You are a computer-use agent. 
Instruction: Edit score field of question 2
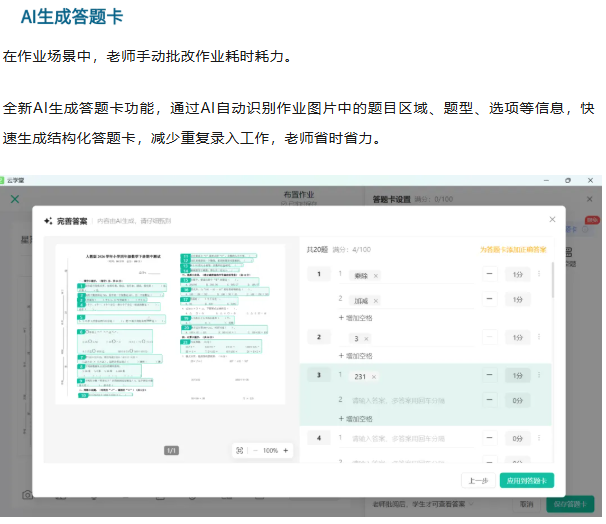[x=517, y=337]
